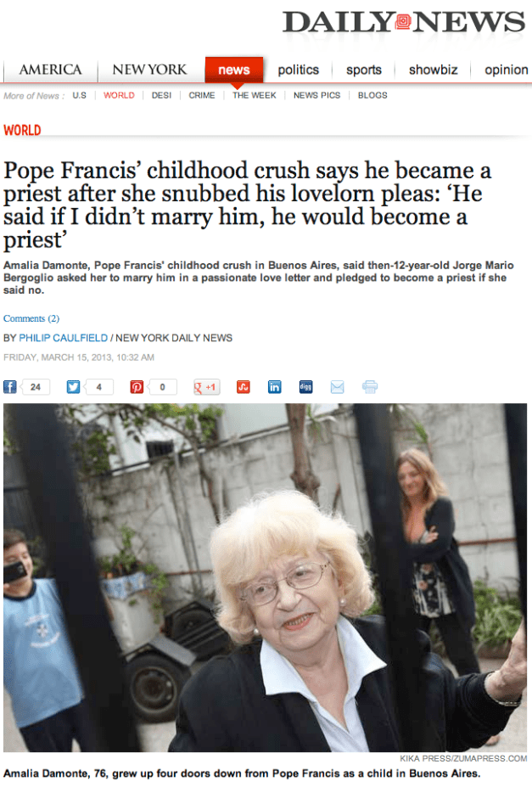Image resolution: width=532 pixels, height=787 pixels.
Task: Open the sports section tab
Action: 363,70
